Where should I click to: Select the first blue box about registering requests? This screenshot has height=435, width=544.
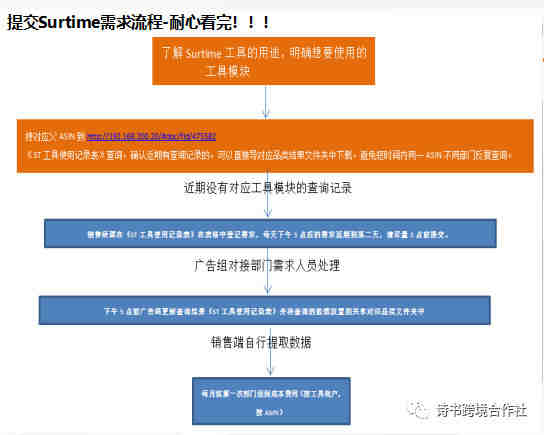(x=270, y=233)
